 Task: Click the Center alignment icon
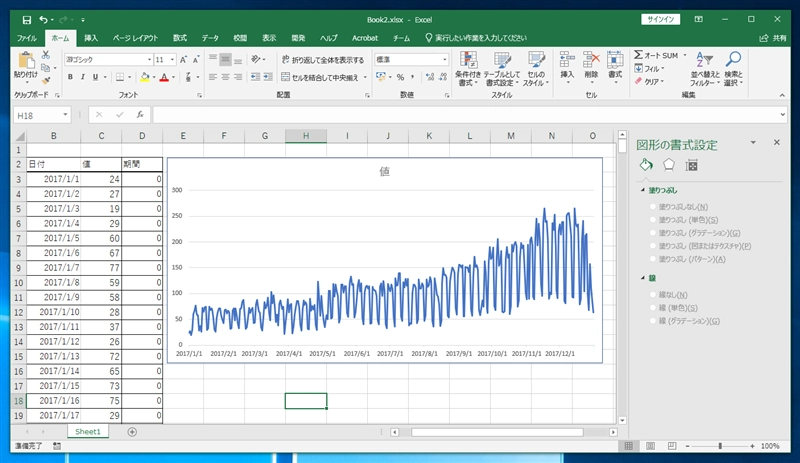coord(226,77)
